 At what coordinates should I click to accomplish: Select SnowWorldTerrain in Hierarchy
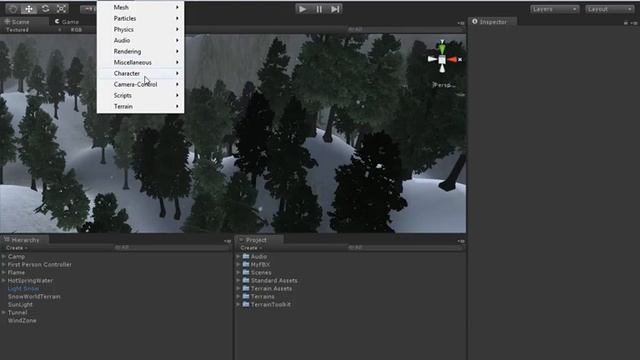tap(34, 296)
